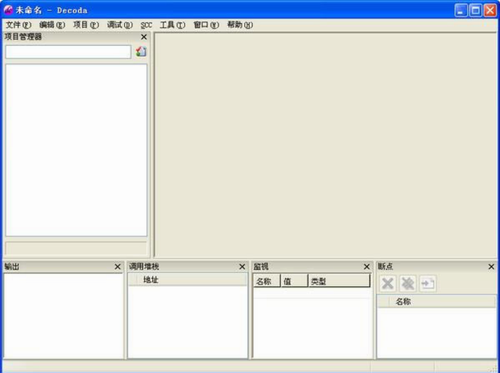Image resolution: width=500 pixels, height=373 pixels.
Task: Click the project manager search field
Action: [68, 52]
